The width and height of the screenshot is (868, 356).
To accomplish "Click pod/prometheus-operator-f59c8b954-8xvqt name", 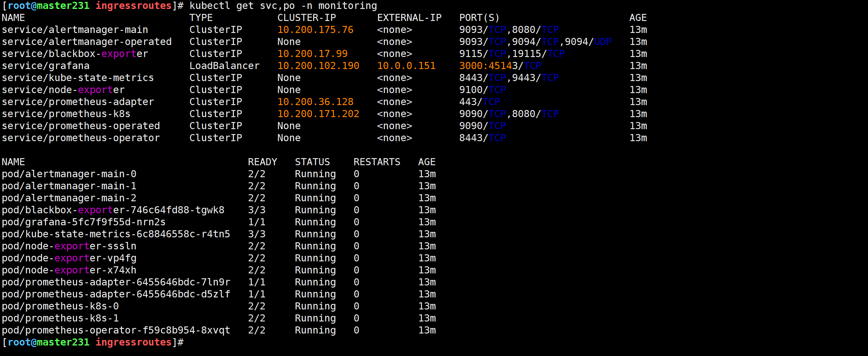I will pyautogui.click(x=115, y=330).
